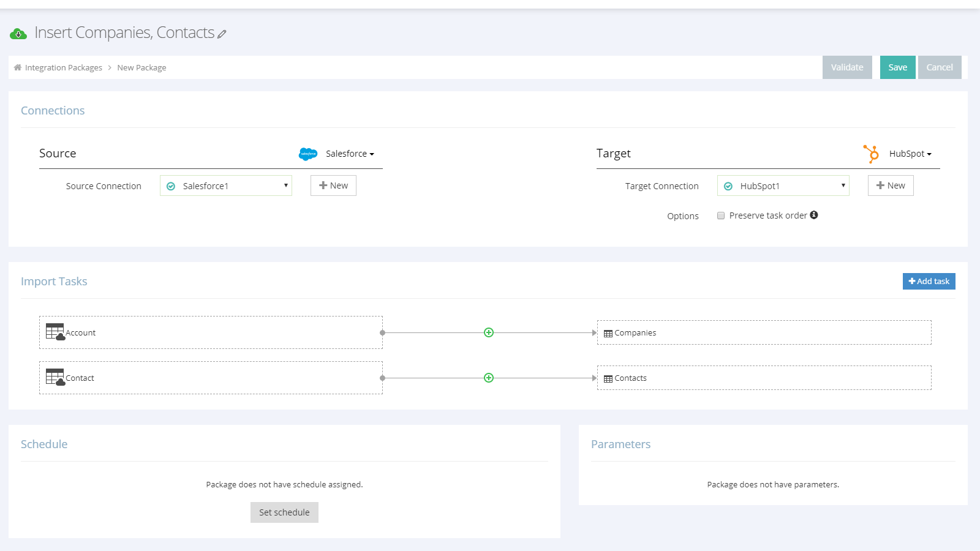Click the home icon in the breadcrumb
Viewport: 980px width, 551px height.
pos(17,67)
